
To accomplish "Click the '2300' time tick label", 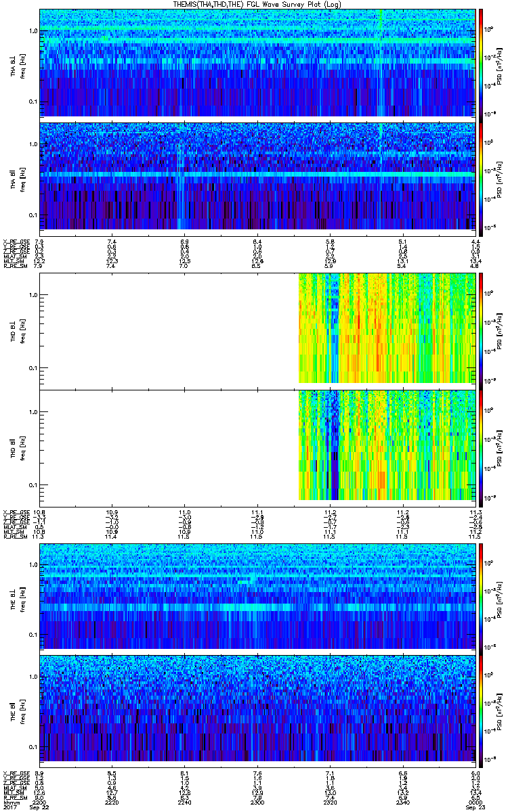I will coord(257,801).
